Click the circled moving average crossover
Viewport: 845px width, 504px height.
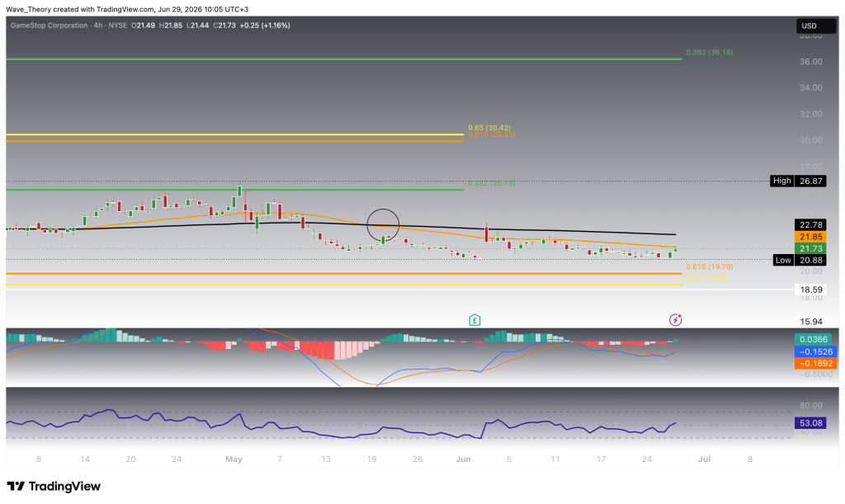383,225
